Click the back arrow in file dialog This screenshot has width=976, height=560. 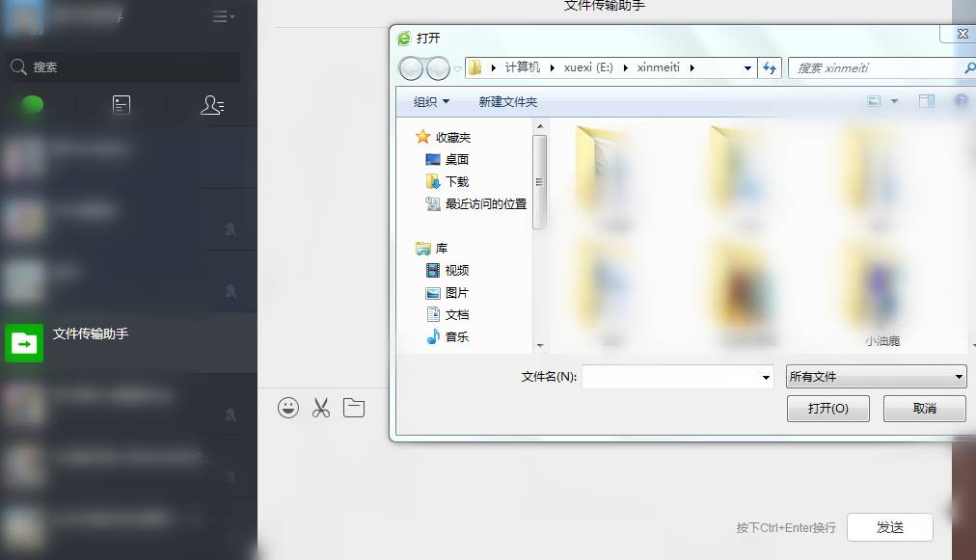coord(412,68)
